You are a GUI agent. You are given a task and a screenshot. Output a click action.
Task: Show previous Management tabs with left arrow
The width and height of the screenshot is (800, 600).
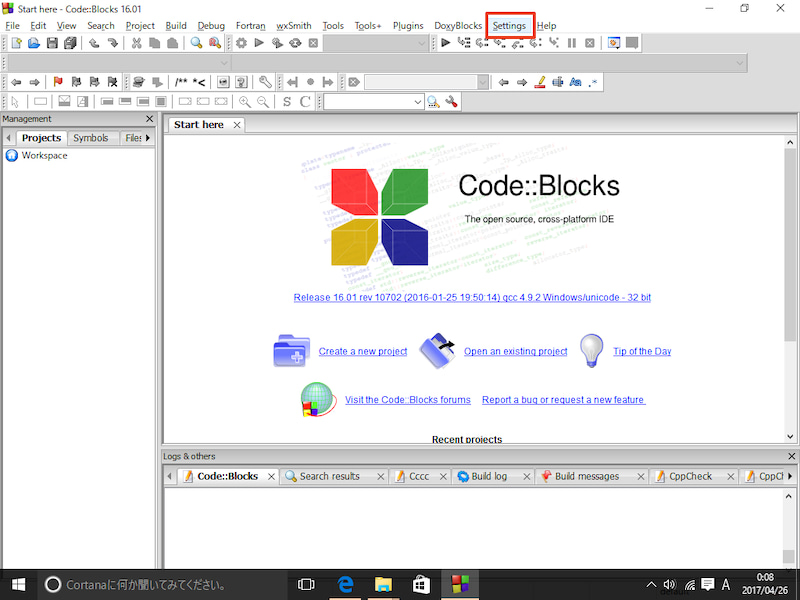[8, 138]
